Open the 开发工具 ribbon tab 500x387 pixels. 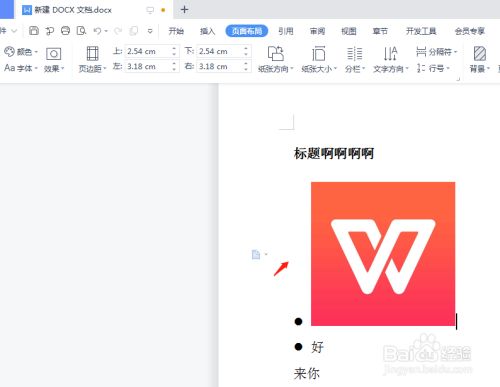(421, 31)
